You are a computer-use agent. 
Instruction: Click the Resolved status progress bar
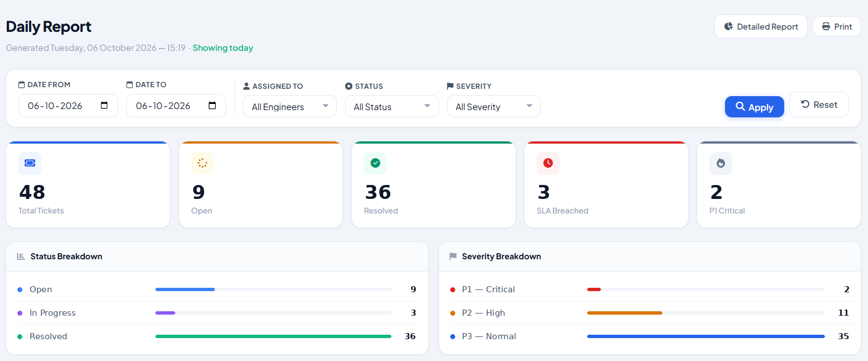coord(273,336)
